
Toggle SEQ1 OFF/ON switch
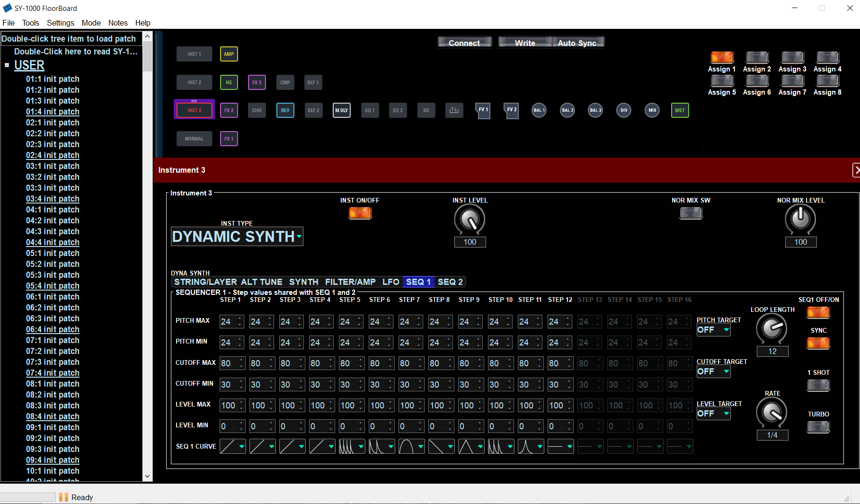tap(818, 312)
